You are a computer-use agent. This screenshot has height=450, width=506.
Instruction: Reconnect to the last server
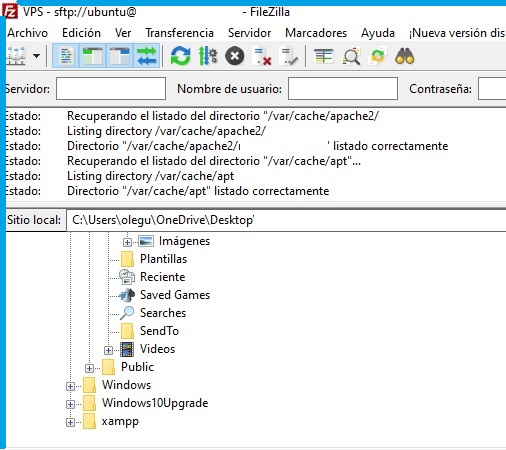point(289,56)
